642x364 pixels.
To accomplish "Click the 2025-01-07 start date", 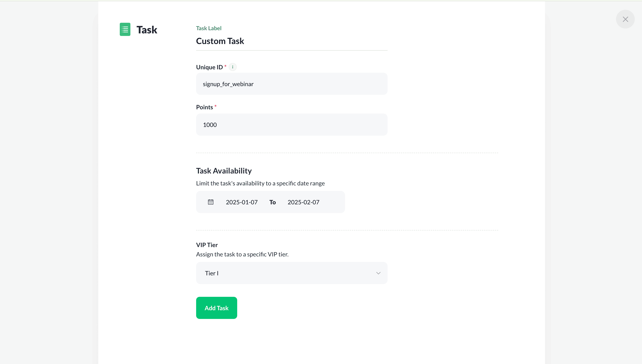I will [242, 202].
